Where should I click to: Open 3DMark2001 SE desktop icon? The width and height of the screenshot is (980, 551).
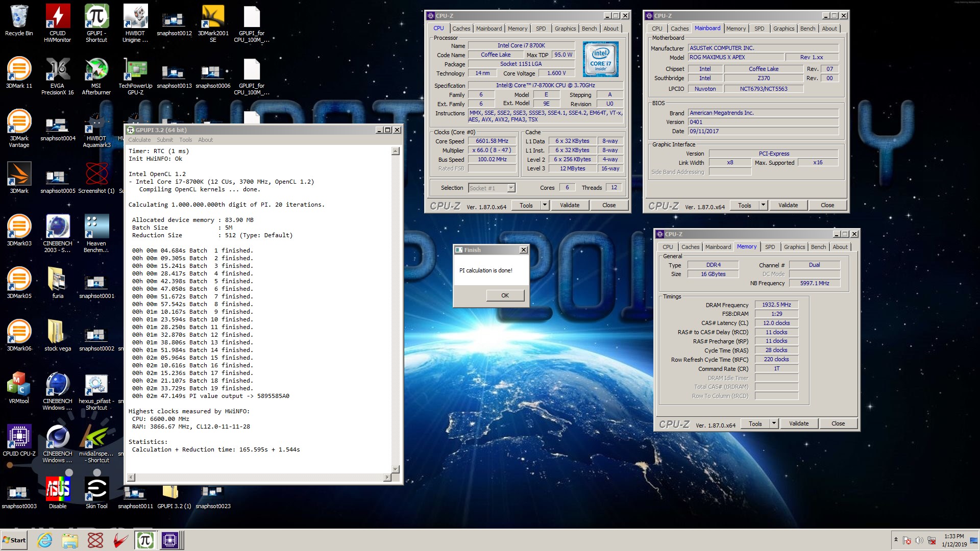[213, 23]
